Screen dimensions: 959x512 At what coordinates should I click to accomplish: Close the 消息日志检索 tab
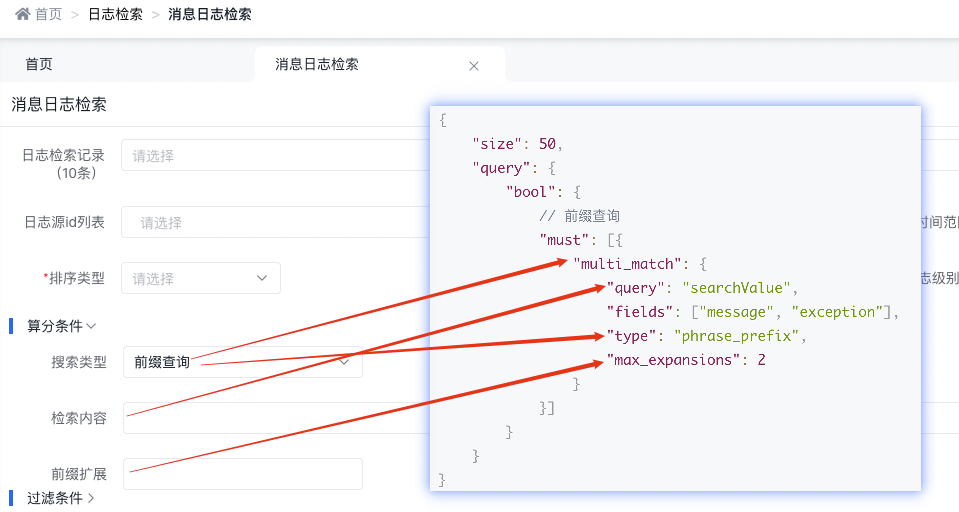click(x=474, y=66)
